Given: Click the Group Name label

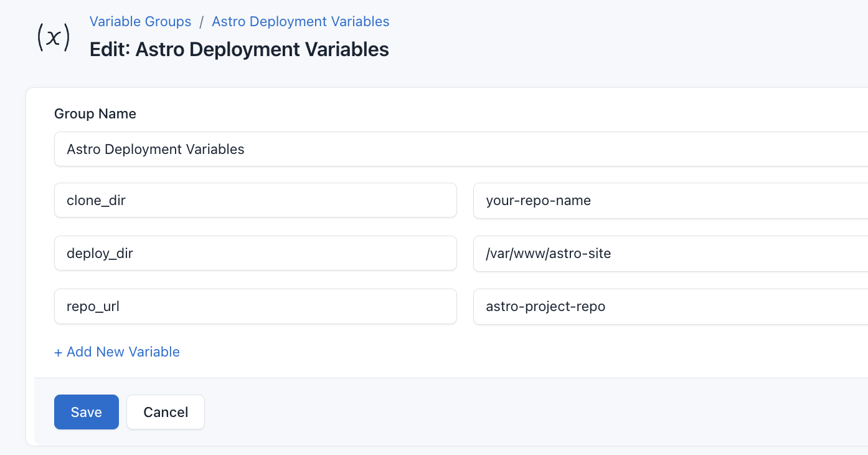Looking at the screenshot, I should (x=95, y=113).
